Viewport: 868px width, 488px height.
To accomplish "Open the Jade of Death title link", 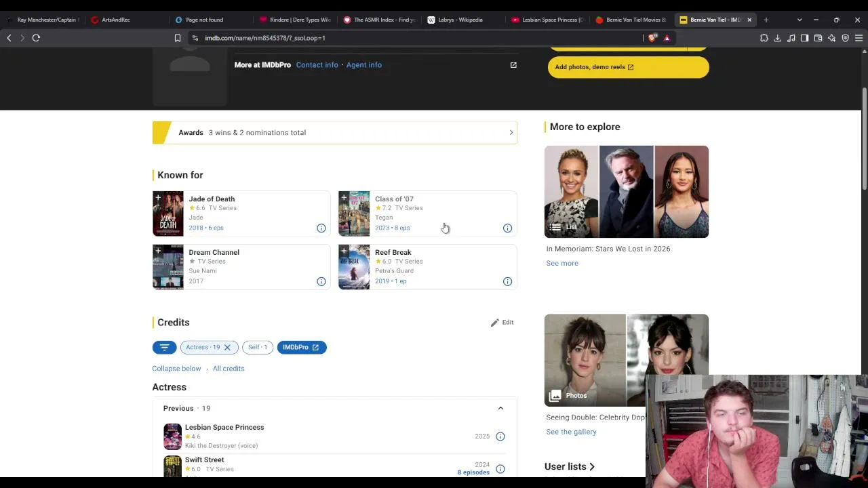I will click(212, 199).
